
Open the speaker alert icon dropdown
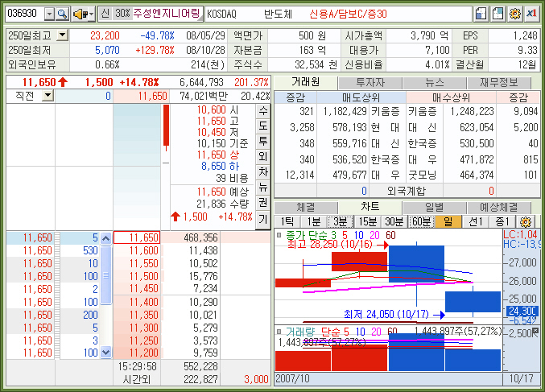[83, 14]
